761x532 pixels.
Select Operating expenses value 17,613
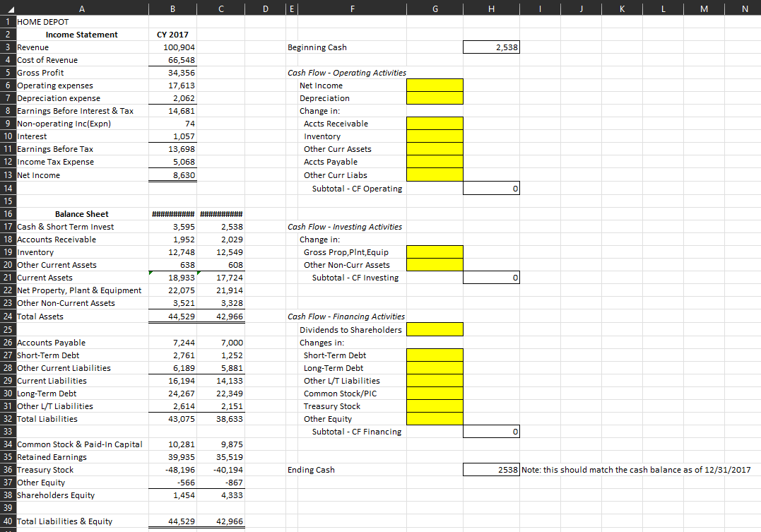(173, 85)
